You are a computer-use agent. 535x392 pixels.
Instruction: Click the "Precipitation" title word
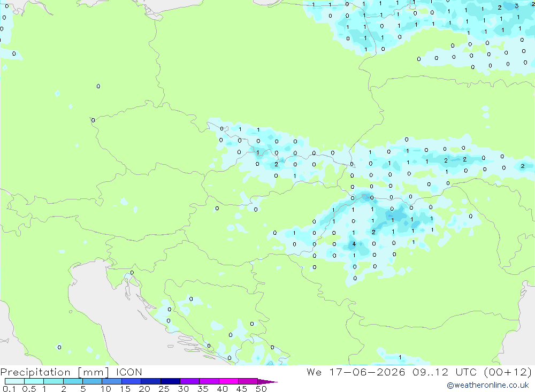click(35, 372)
